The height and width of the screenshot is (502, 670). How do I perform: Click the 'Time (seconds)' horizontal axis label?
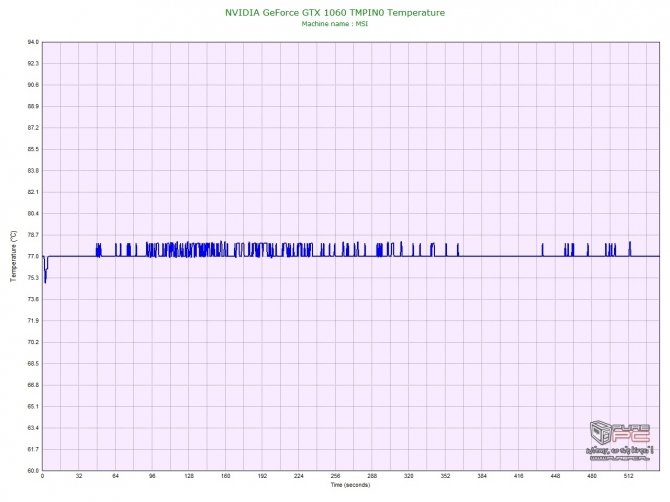[x=350, y=485]
